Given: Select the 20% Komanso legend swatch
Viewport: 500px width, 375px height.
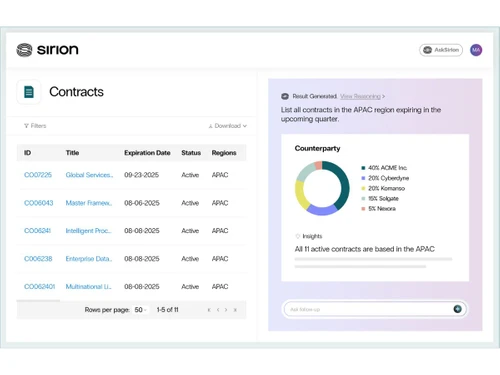Looking at the screenshot, I should 363,188.
